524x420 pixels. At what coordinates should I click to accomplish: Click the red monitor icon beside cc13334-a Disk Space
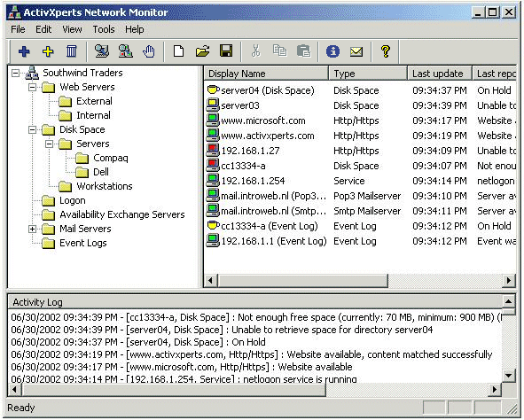tap(213, 166)
